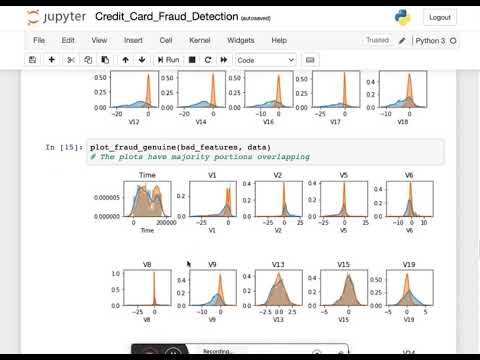The width and height of the screenshot is (480, 360).
Task: Click the Python logo icon
Action: click(403, 17)
